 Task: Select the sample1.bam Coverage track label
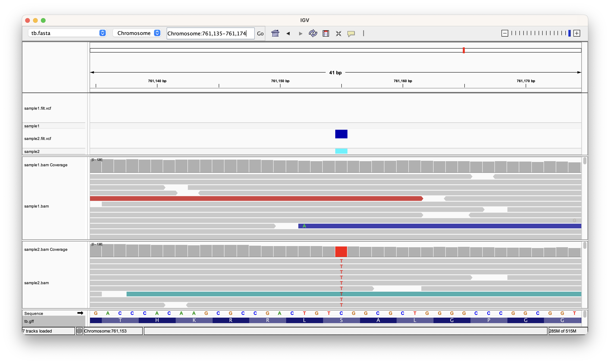coord(46,165)
